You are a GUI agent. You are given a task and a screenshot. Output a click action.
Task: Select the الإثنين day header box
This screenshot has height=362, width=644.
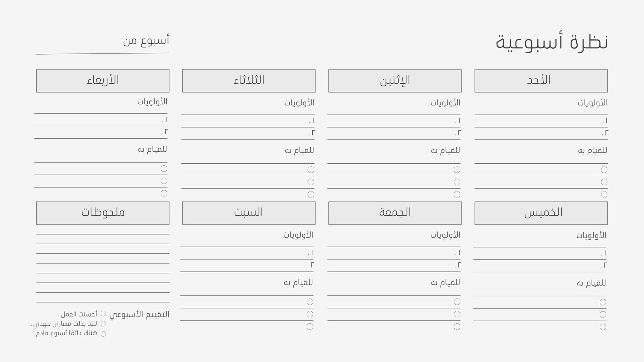[x=395, y=81]
